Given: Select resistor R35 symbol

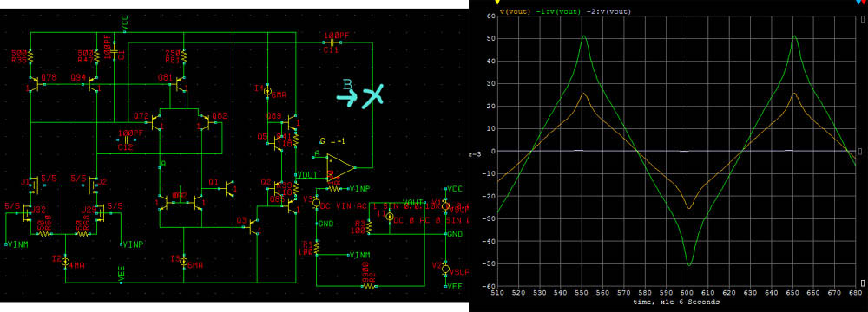Looking at the screenshot, I should click(x=30, y=55).
